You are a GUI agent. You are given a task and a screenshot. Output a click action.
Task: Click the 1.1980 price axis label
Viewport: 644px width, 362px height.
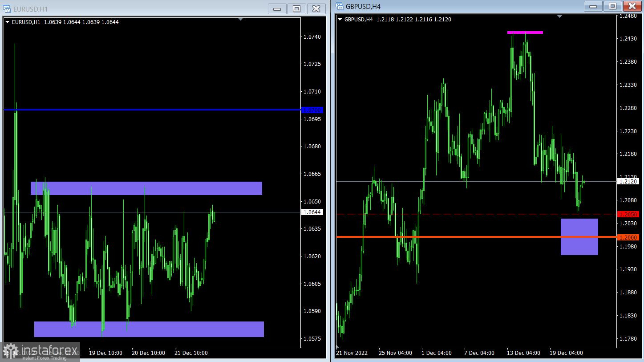(x=628, y=246)
